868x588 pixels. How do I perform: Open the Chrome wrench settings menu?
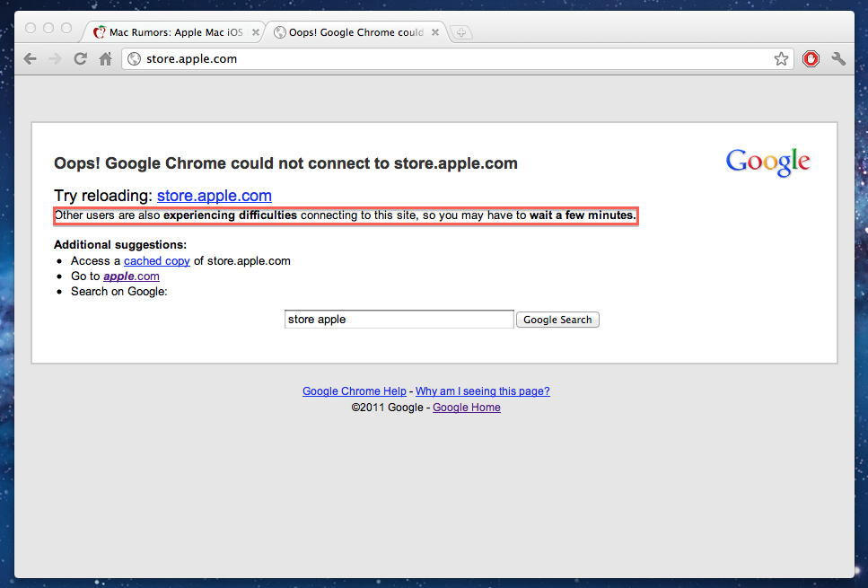pyautogui.click(x=838, y=58)
